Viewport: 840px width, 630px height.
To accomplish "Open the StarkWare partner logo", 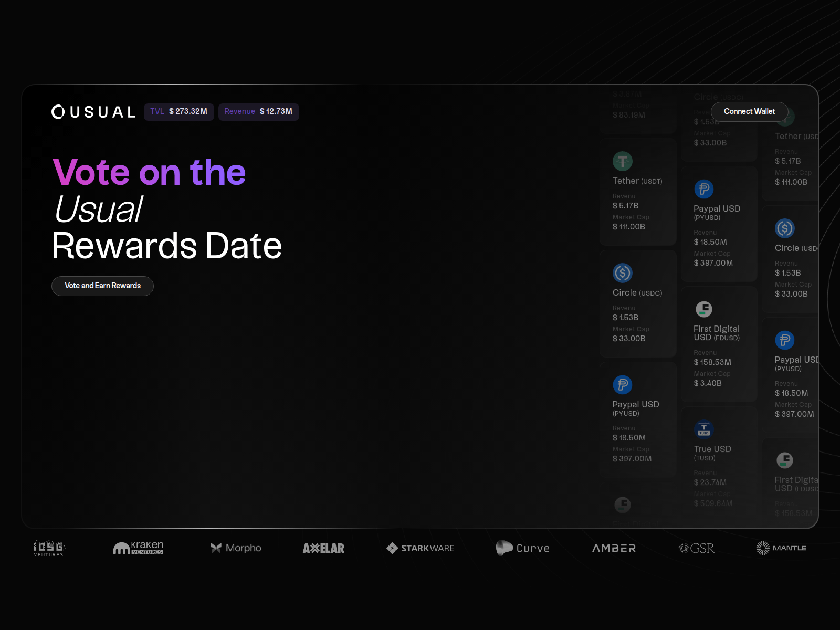I will point(421,548).
